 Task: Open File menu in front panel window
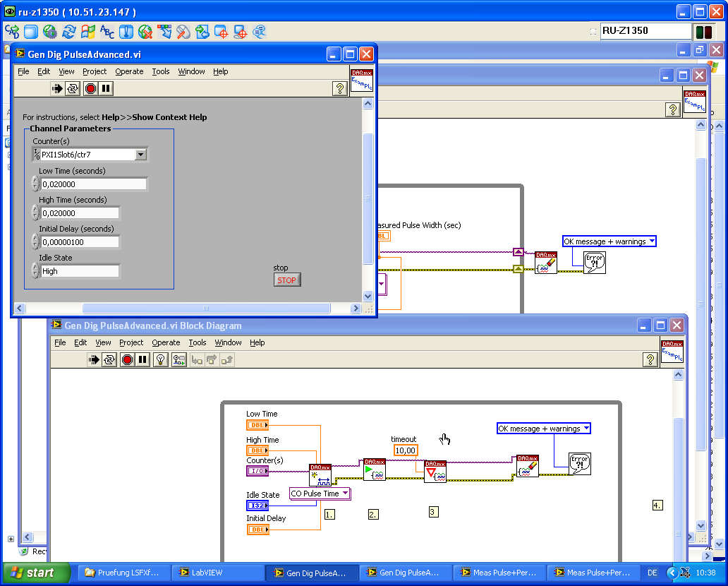(x=23, y=71)
